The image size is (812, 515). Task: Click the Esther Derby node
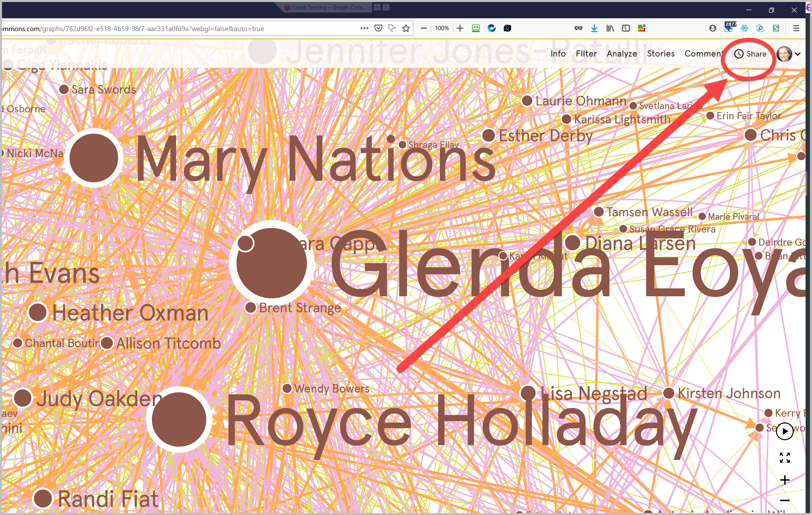click(488, 135)
